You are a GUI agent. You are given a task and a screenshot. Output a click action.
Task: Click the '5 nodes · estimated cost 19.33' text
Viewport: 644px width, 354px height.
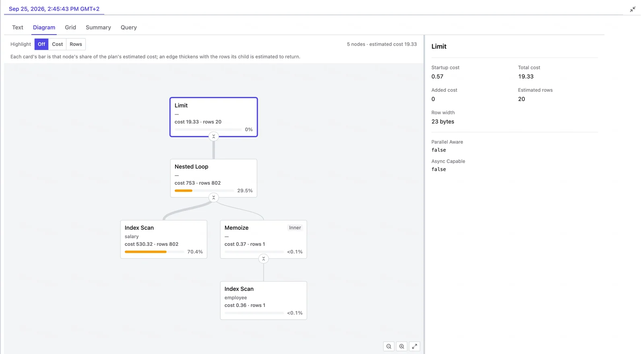[x=382, y=44]
